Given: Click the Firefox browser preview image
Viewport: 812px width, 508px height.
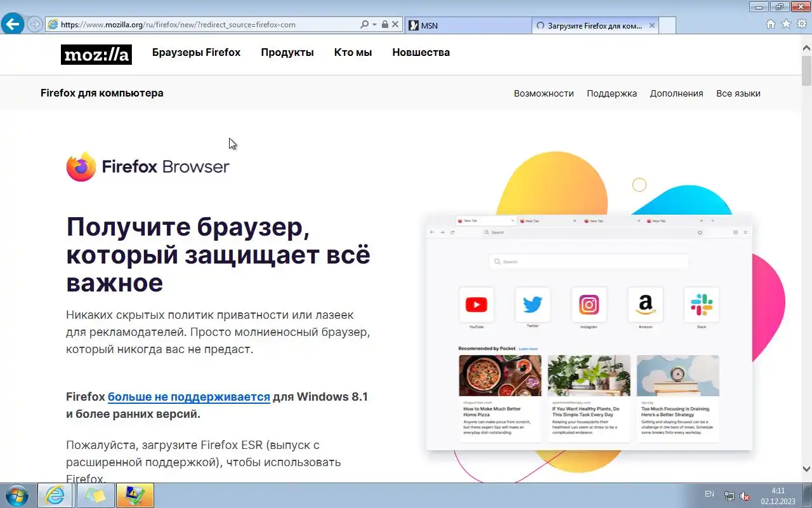Looking at the screenshot, I should [x=589, y=333].
